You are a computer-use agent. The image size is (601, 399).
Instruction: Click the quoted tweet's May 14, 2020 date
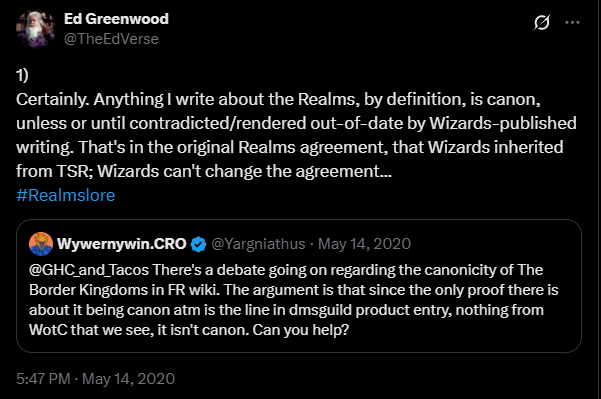click(364, 244)
